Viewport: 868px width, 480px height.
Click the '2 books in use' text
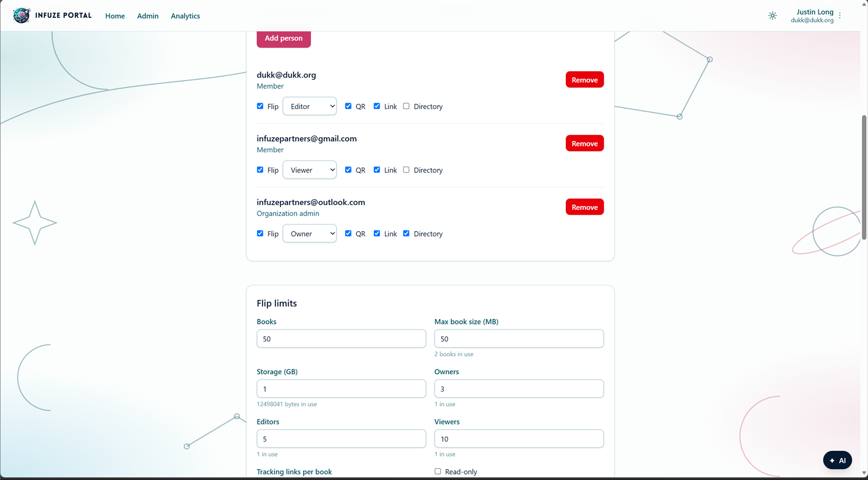point(454,354)
